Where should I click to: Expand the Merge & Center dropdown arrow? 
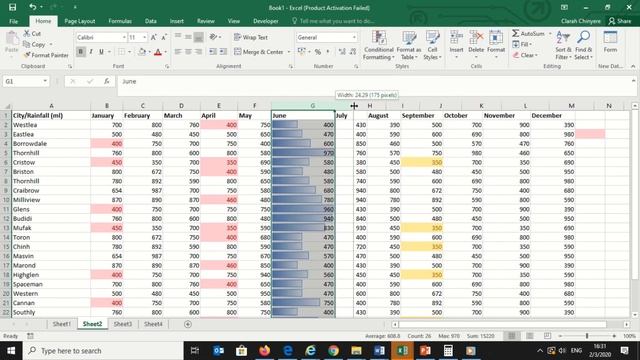[289, 52]
